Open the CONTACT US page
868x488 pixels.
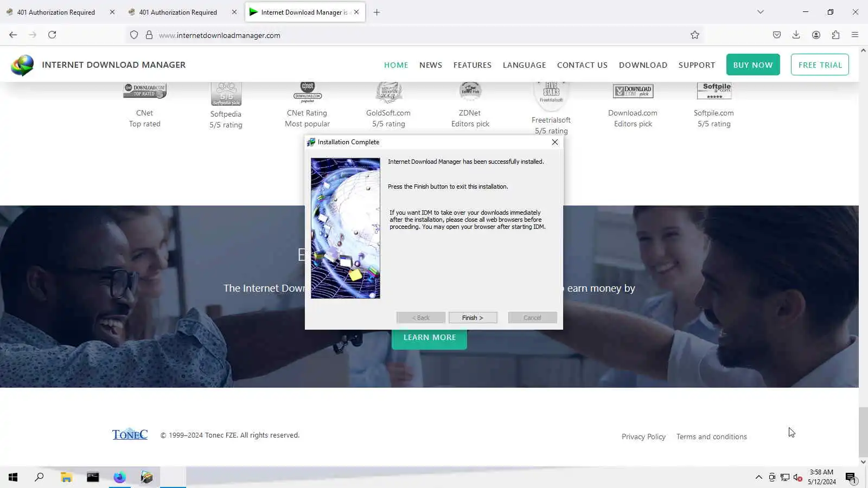click(x=582, y=65)
